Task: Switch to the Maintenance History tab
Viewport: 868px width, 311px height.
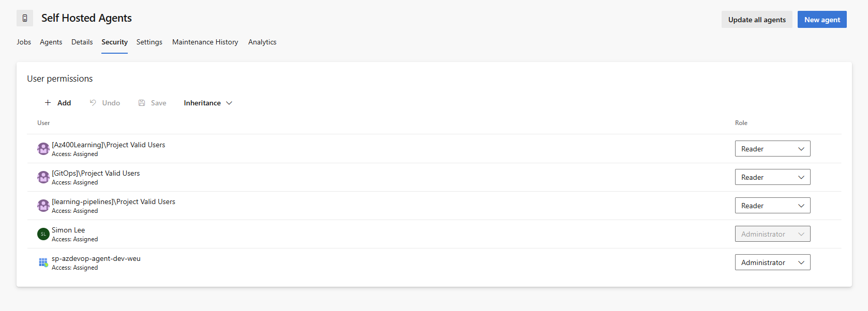Action: pos(205,42)
